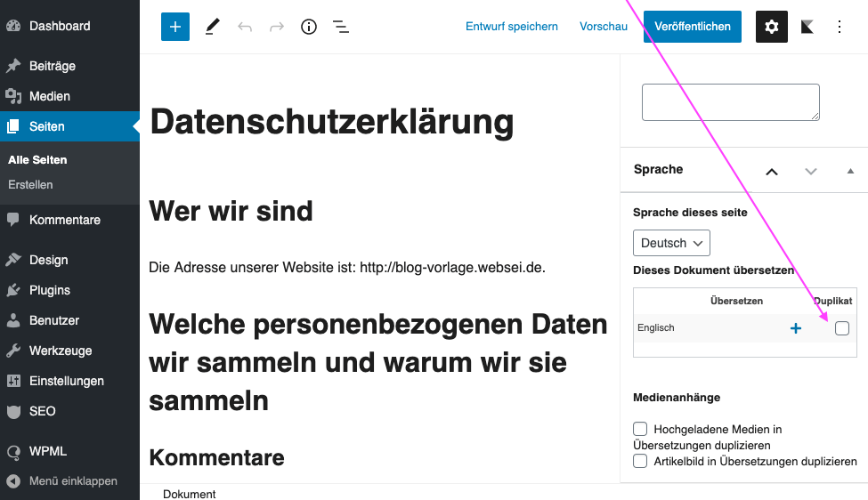Viewport: 868px width, 500px height.
Task: Open Plugins in the admin sidebar
Action: 49,290
